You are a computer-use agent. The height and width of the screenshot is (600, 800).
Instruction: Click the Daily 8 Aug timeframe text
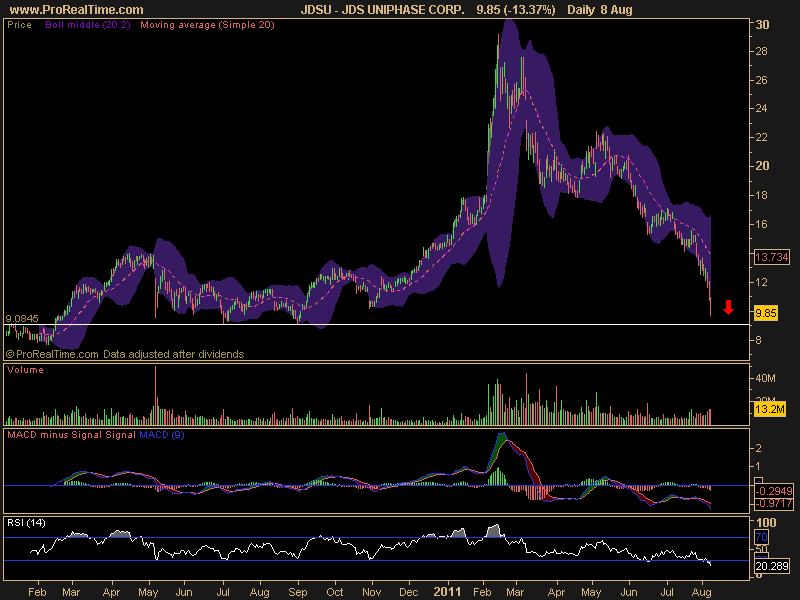600,10
